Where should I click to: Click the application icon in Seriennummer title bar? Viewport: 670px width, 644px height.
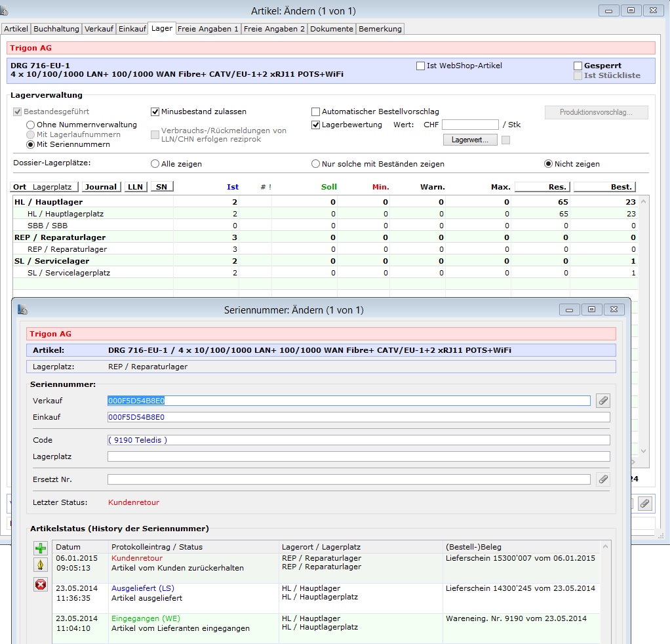[23, 310]
